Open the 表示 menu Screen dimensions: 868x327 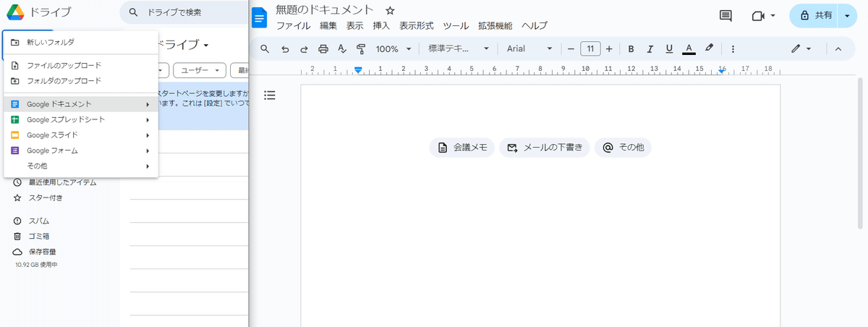click(x=354, y=25)
